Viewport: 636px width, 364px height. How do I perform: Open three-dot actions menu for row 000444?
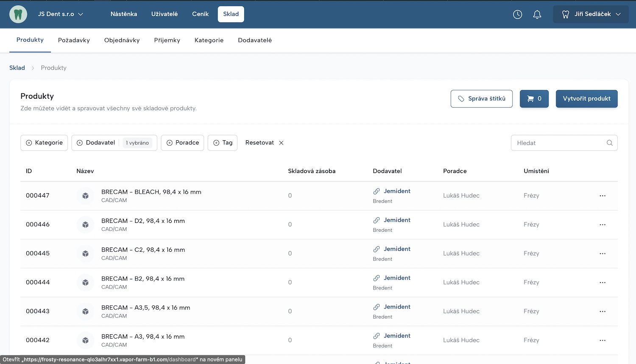(603, 282)
